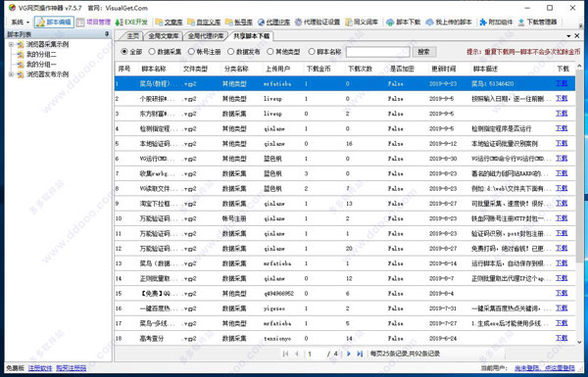Select the 脚本名称 radio option
588x377 pixels.
pos(324,52)
